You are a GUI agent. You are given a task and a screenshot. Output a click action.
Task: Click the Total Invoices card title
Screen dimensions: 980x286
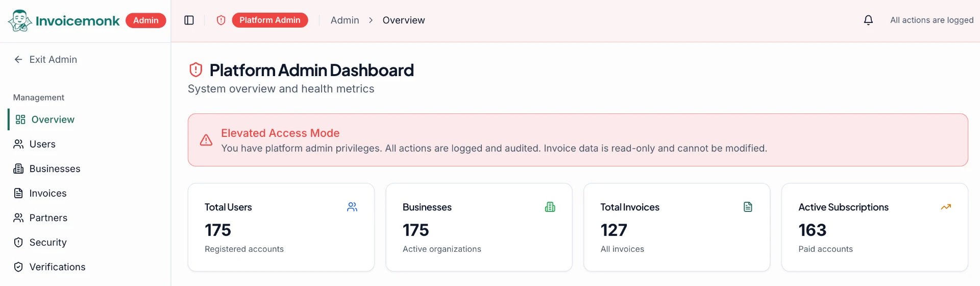630,207
